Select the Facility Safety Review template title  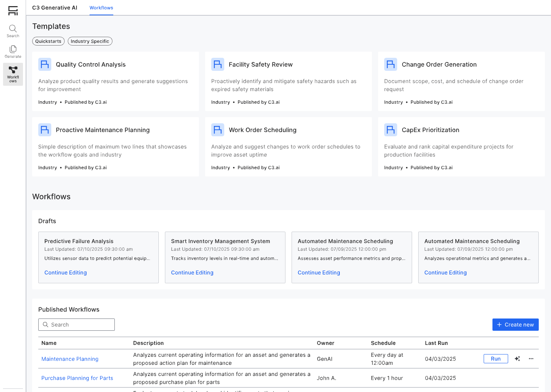pyautogui.click(x=261, y=65)
